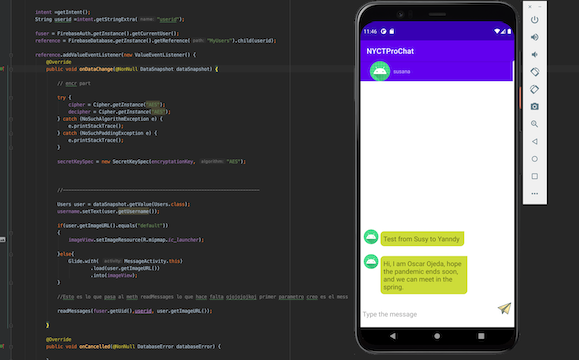Viewport: 579px width, 360px height.
Task: Raise volume with the emulator volume up icon
Action: coord(534,37)
